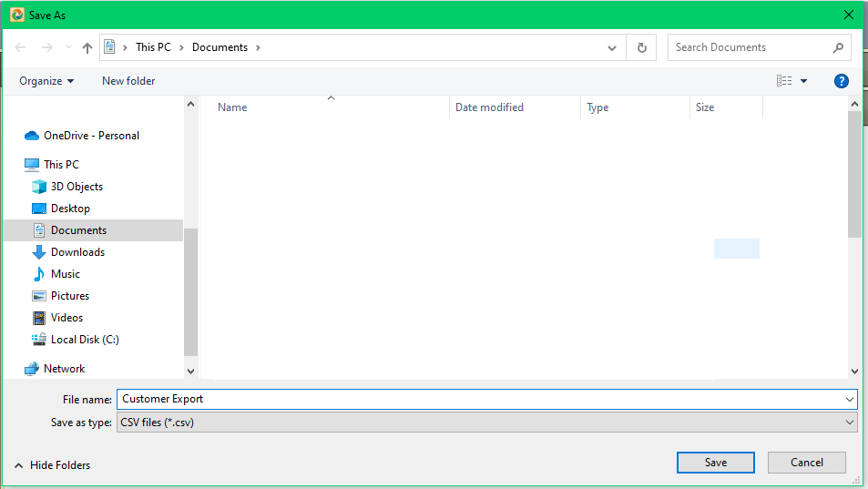Select the Music folder in sidebar
The width and height of the screenshot is (868, 489).
pos(66,274)
